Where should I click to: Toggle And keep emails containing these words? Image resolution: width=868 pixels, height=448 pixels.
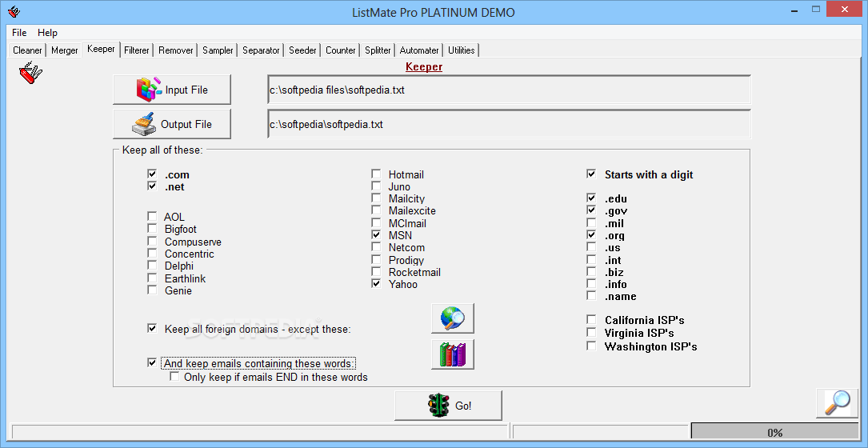click(152, 362)
